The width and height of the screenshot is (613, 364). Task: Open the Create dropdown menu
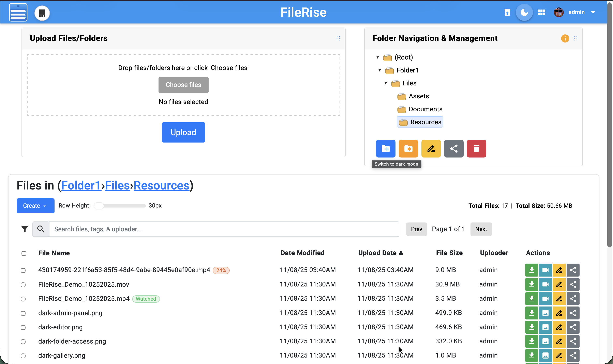(35, 206)
